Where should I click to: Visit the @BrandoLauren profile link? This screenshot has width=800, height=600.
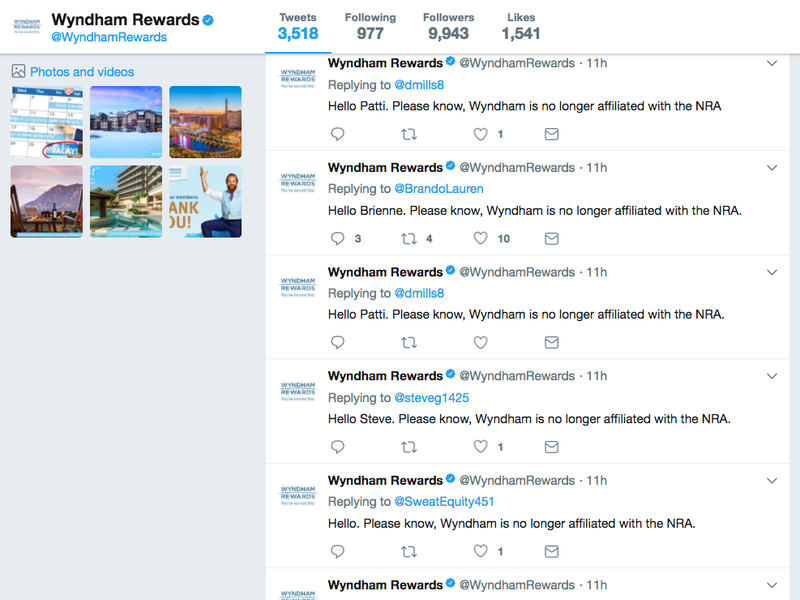click(x=439, y=189)
